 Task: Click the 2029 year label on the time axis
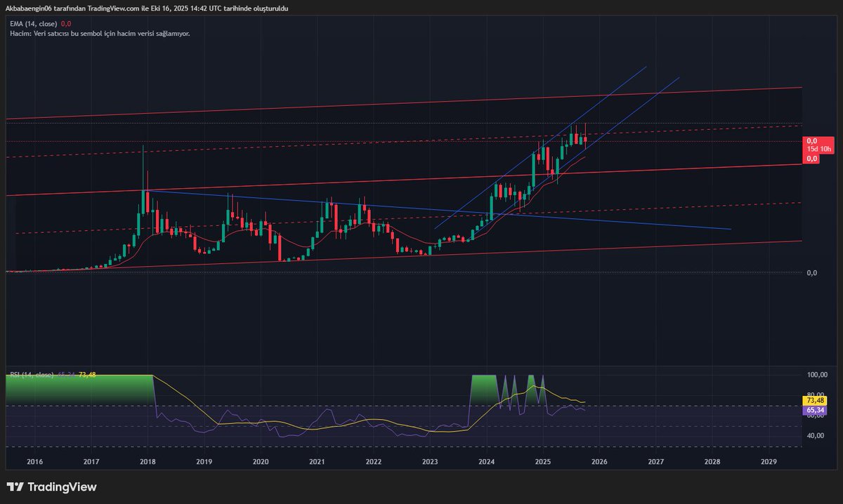point(768,462)
